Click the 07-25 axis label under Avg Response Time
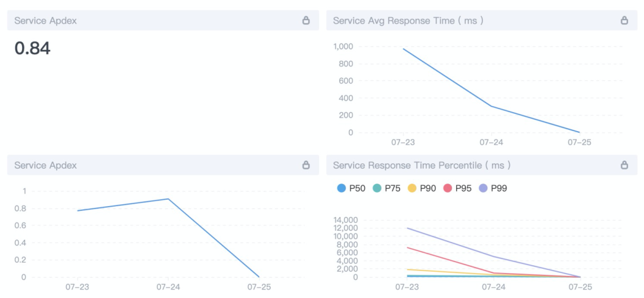This screenshot has width=644, height=298. click(x=579, y=143)
